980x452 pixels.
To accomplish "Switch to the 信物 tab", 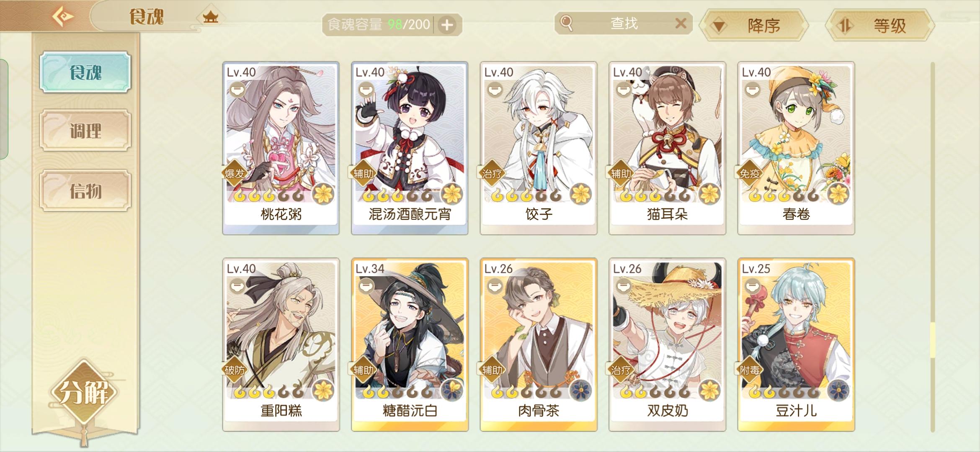I will [x=85, y=191].
